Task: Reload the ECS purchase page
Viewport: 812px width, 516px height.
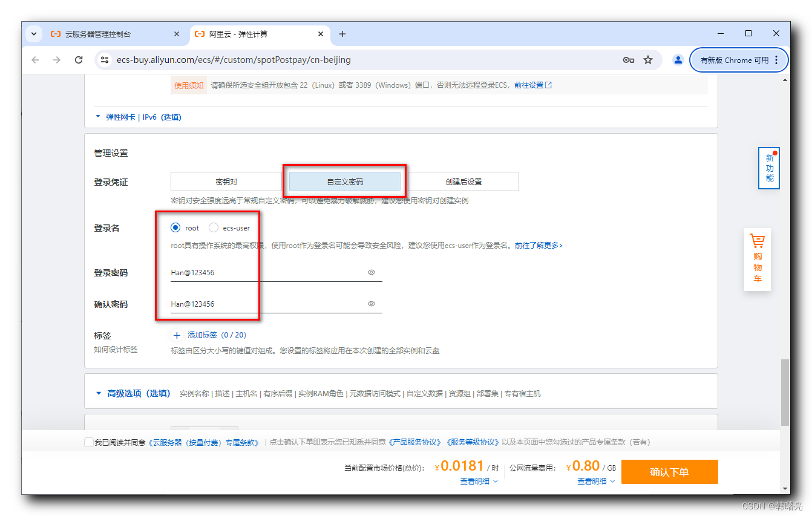Action: 79,60
